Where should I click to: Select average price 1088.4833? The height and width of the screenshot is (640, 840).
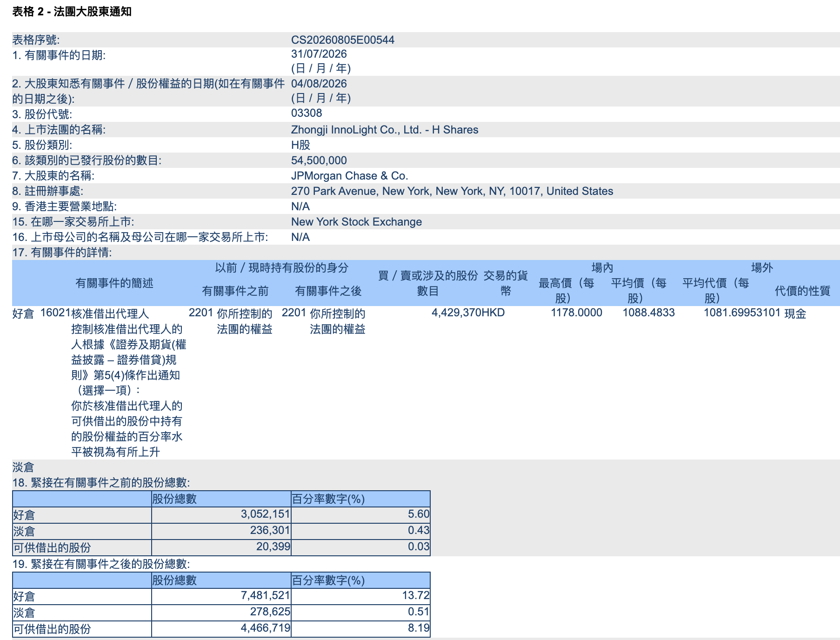tap(648, 313)
